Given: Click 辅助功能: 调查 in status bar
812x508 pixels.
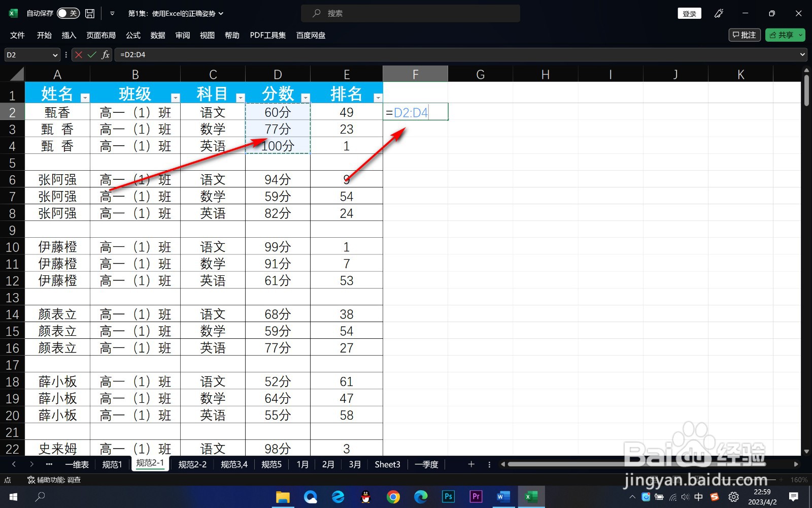Looking at the screenshot, I should pos(54,480).
